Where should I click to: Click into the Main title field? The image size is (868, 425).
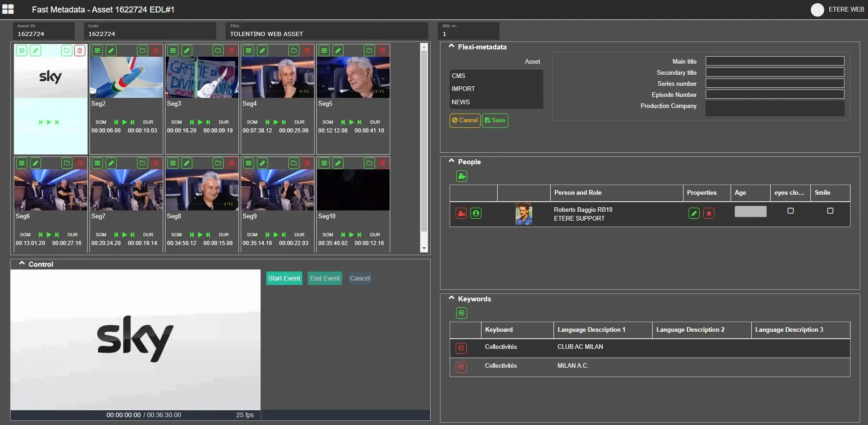click(x=774, y=61)
